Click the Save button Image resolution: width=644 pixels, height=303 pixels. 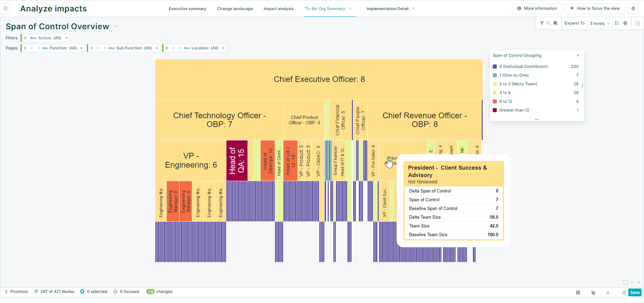point(635,293)
